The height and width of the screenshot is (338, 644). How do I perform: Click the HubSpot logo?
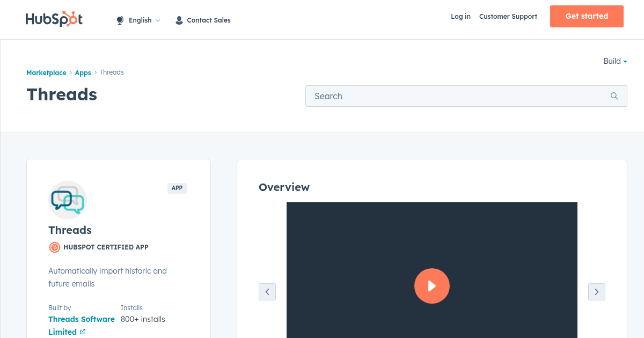click(54, 19)
